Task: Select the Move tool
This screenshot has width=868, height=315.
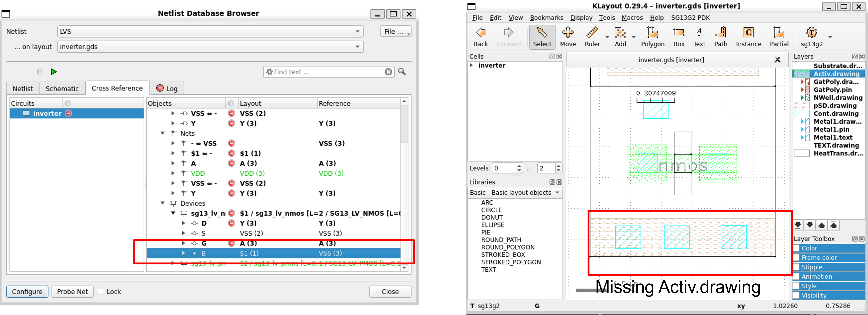Action: point(568,36)
